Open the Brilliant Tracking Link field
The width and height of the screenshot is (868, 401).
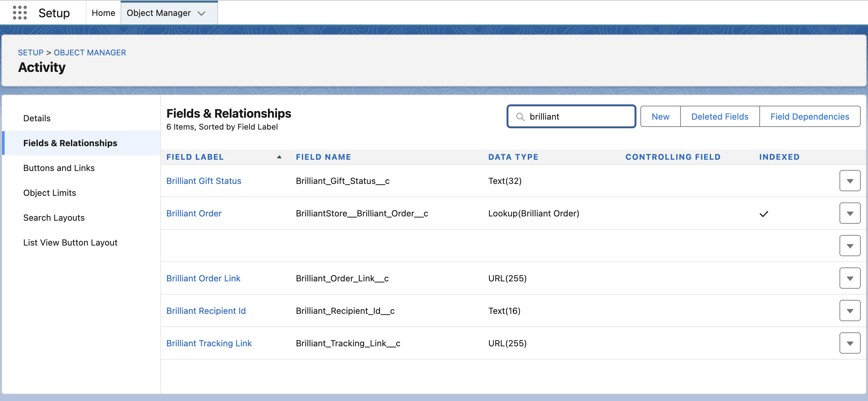click(209, 343)
